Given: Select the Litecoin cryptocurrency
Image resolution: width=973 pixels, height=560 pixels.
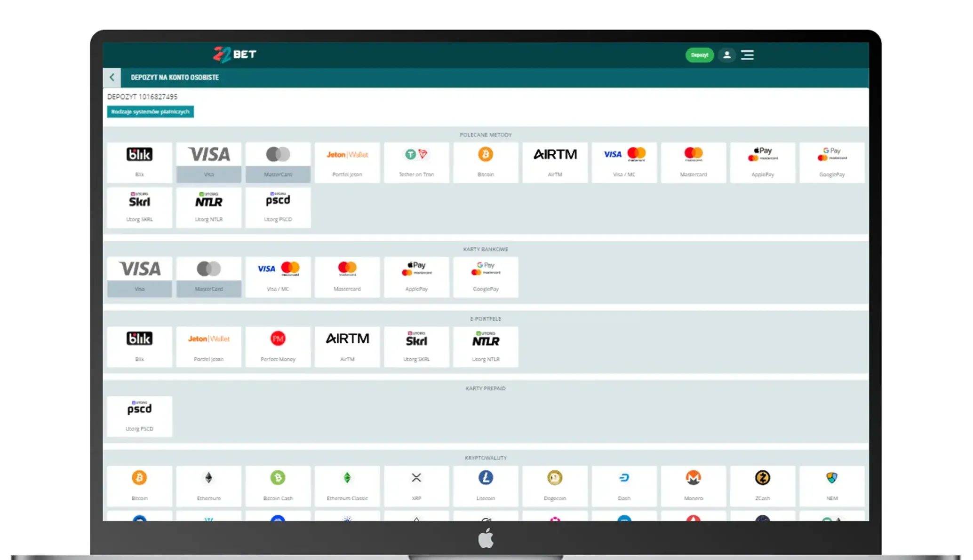Looking at the screenshot, I should click(486, 486).
